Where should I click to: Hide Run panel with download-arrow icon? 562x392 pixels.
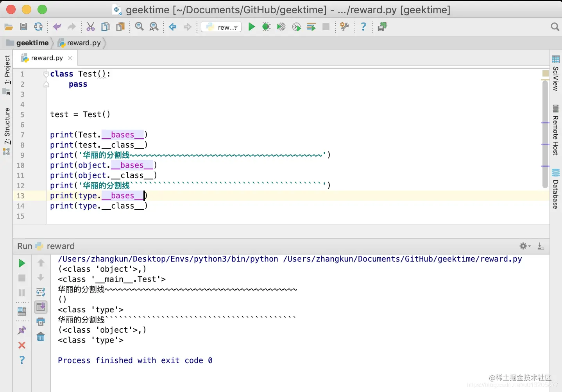click(x=541, y=246)
